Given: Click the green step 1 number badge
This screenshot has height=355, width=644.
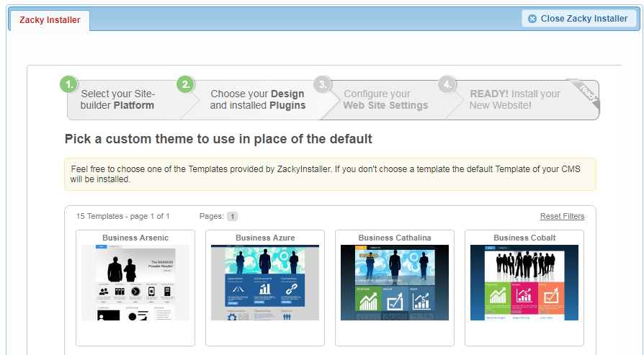Looking at the screenshot, I should point(69,84).
